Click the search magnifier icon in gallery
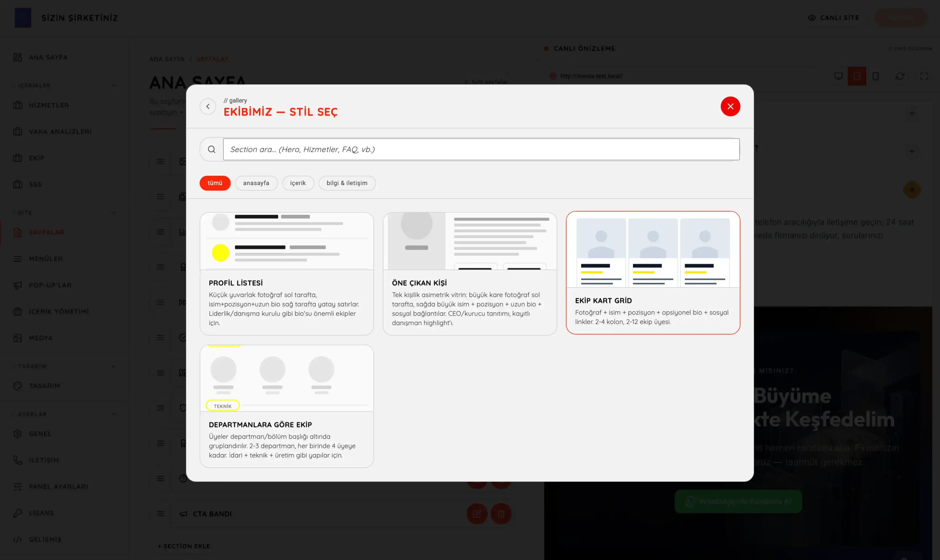The image size is (940, 560). click(211, 150)
